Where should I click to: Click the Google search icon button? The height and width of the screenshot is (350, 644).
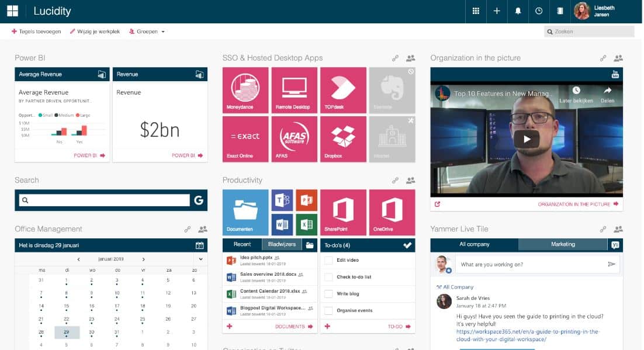tap(199, 200)
